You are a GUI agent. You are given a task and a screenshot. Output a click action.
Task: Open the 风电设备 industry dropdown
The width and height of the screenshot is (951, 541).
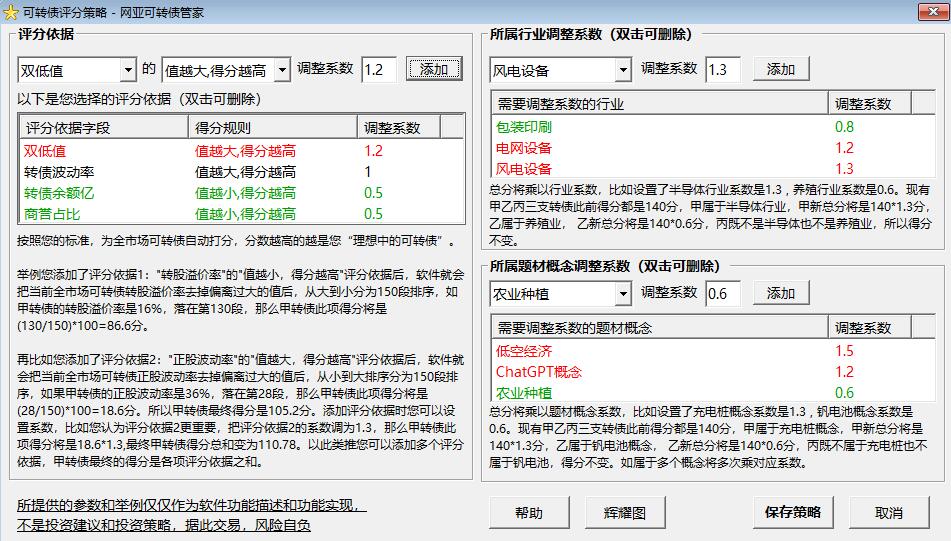pyautogui.click(x=623, y=70)
